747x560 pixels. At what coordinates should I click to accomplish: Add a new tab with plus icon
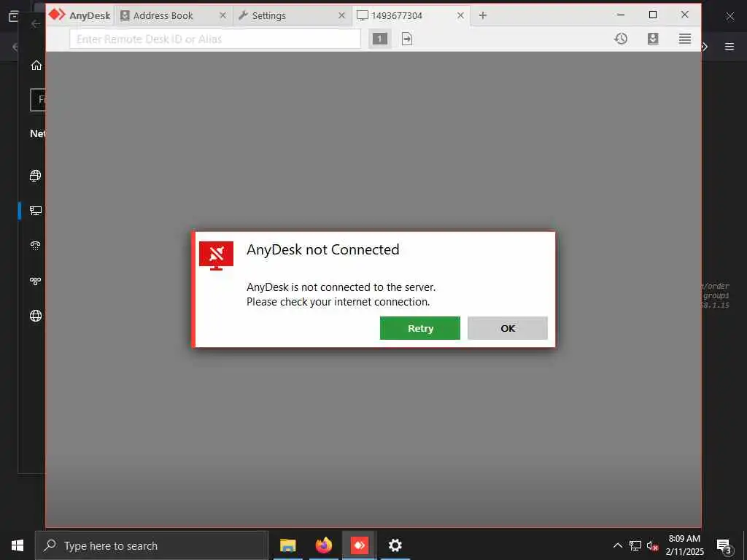(x=483, y=16)
